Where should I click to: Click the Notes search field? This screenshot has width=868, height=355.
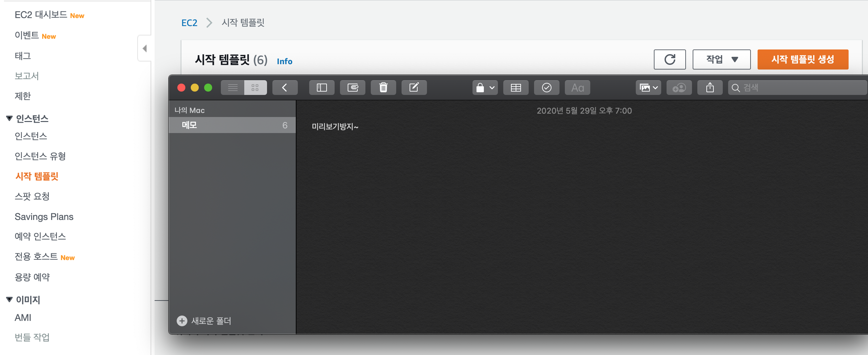[798, 88]
